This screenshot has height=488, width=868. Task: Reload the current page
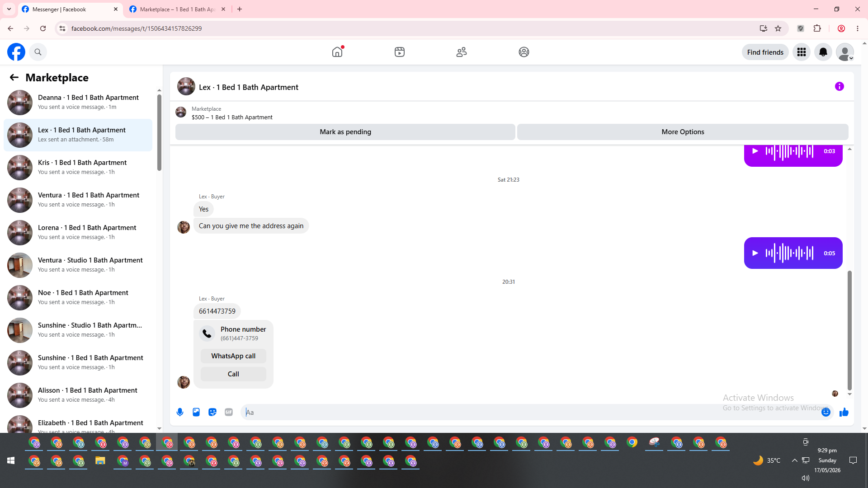(x=43, y=28)
